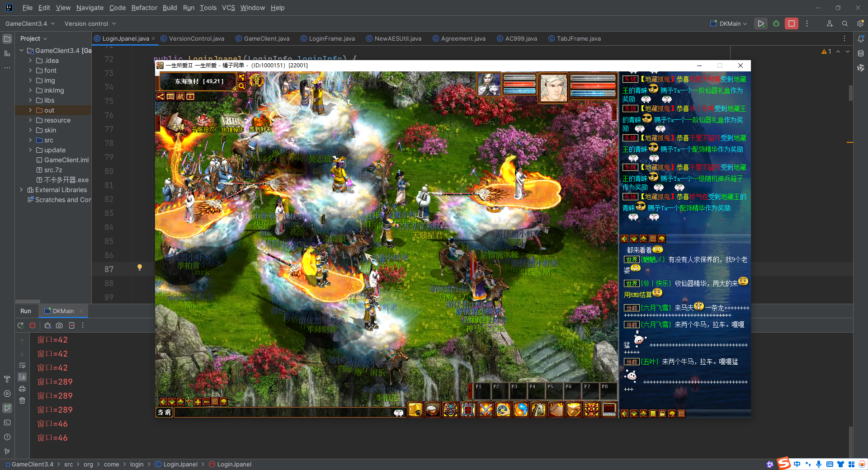Viewport: 868px width, 470px height.
Task: Select the female character portrait in game
Action: [x=489, y=85]
